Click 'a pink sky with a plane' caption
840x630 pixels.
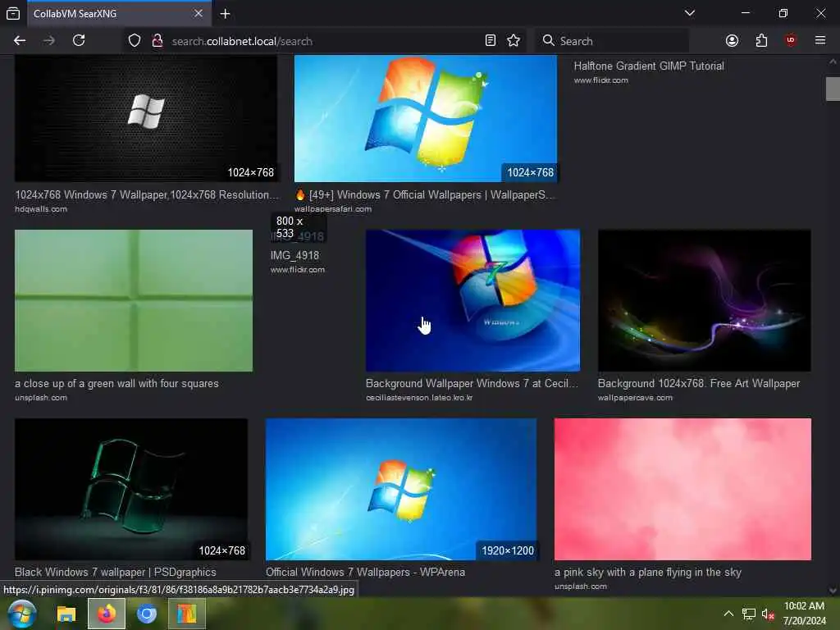point(648,572)
